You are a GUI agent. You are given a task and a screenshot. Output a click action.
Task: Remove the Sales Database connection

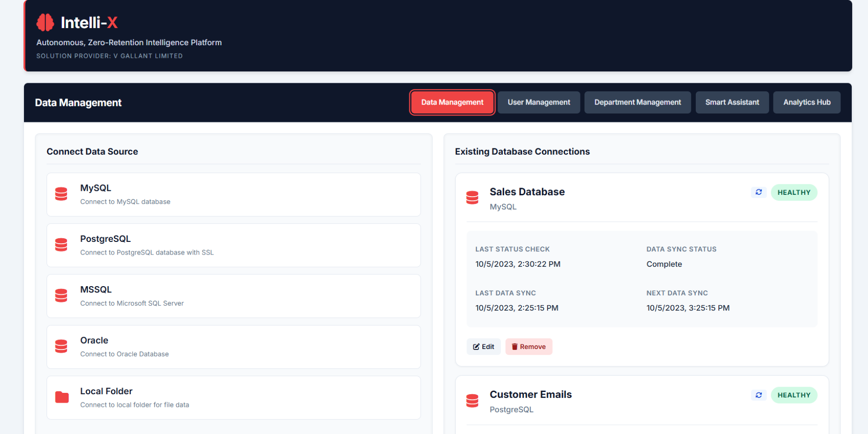click(528, 347)
